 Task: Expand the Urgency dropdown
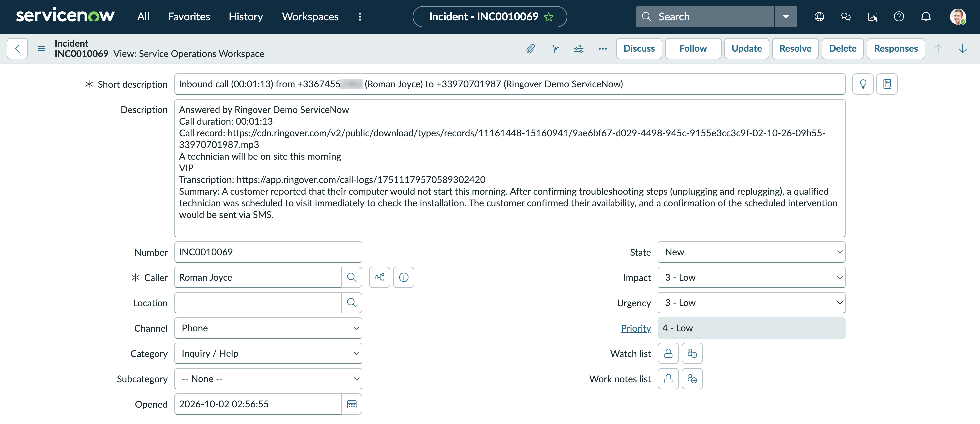(751, 303)
